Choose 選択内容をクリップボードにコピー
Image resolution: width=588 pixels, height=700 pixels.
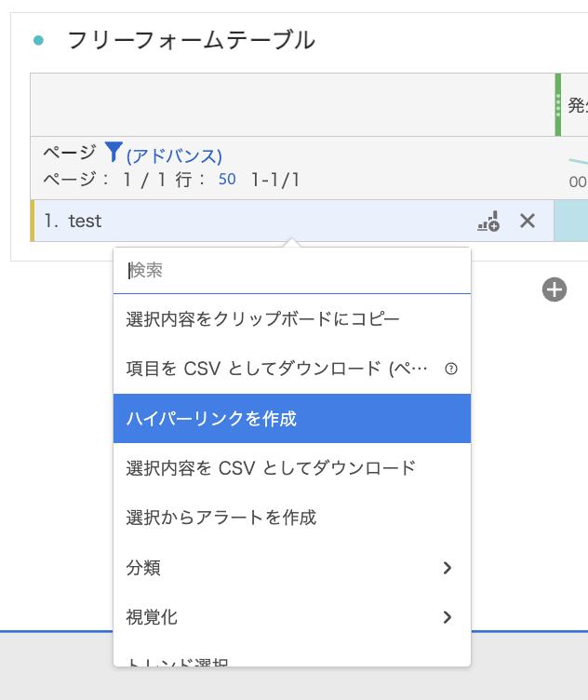click(292, 319)
